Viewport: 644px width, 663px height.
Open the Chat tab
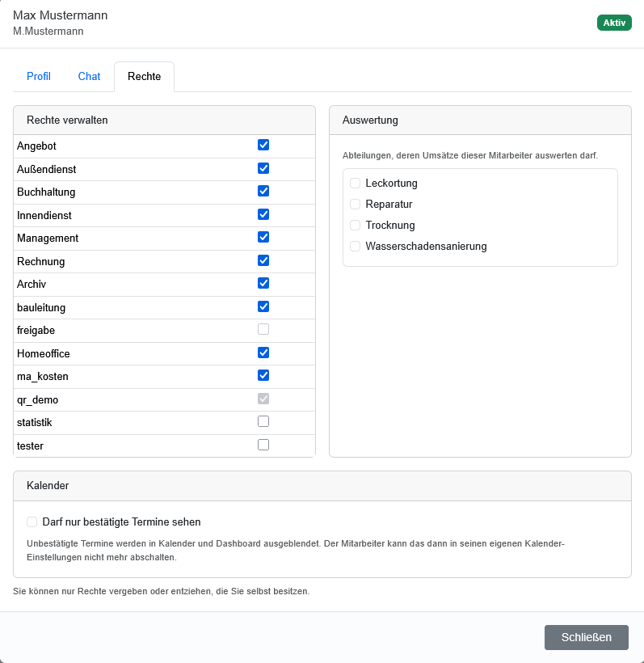pos(89,77)
